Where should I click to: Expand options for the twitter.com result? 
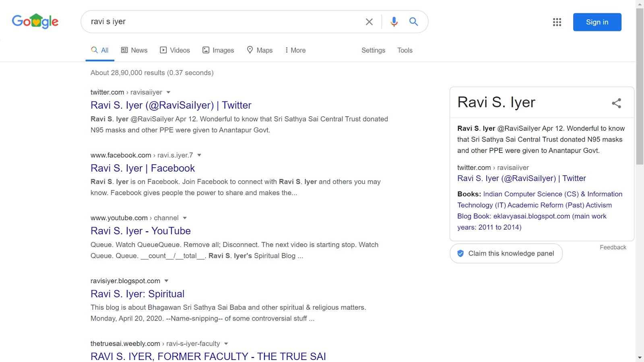coord(168,92)
